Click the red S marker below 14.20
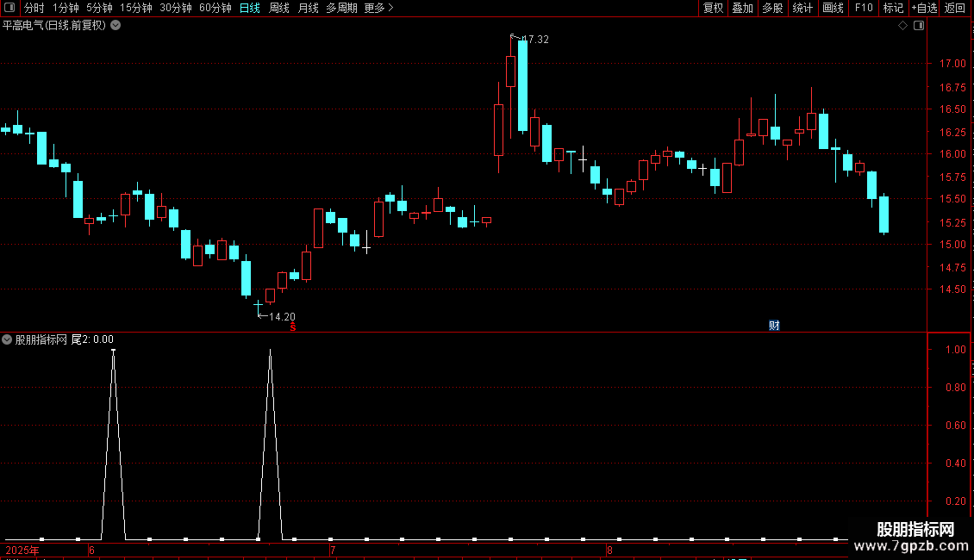 tap(292, 327)
